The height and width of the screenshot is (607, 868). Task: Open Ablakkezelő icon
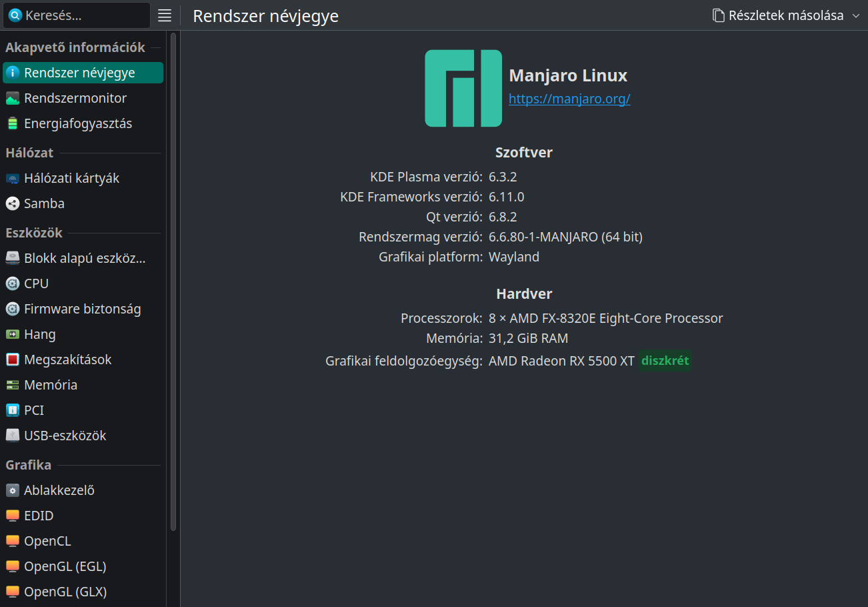(x=13, y=490)
